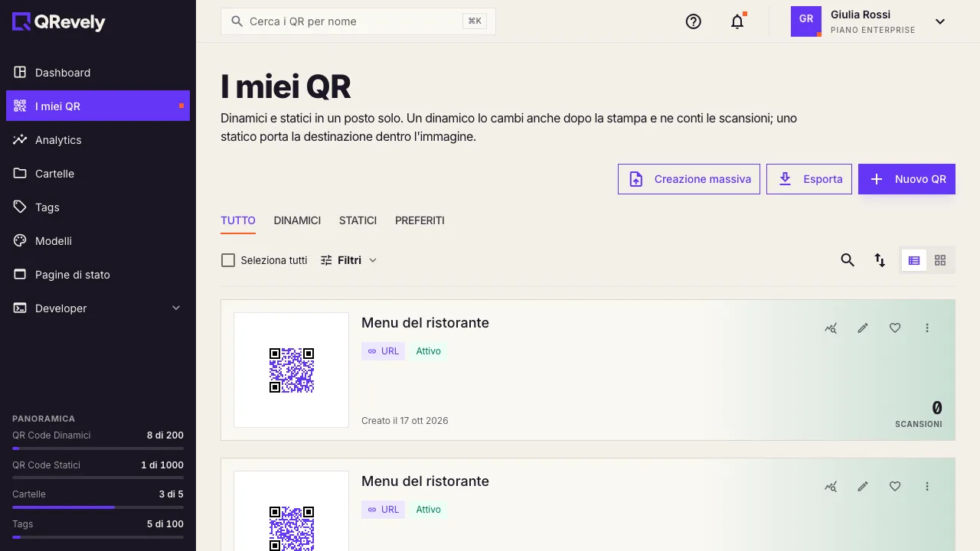Switch to list view
The width and height of the screenshot is (980, 551).
[x=914, y=260]
